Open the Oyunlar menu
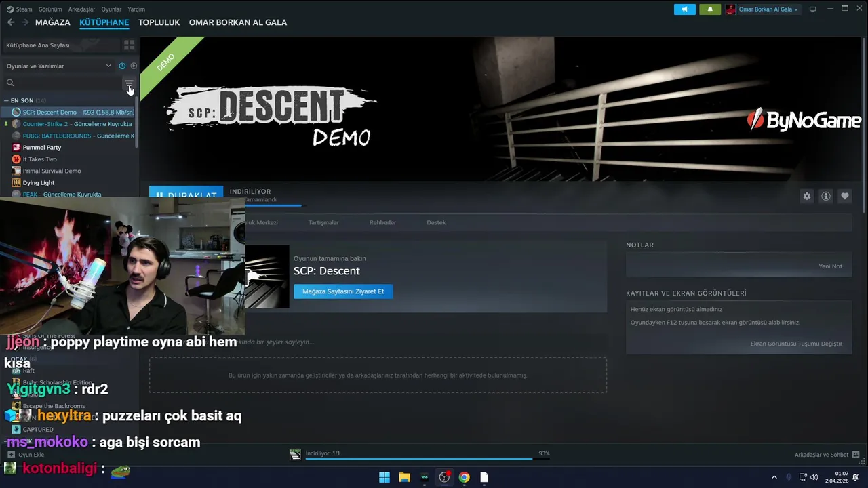Viewport: 868px width, 488px height. pyautogui.click(x=111, y=9)
